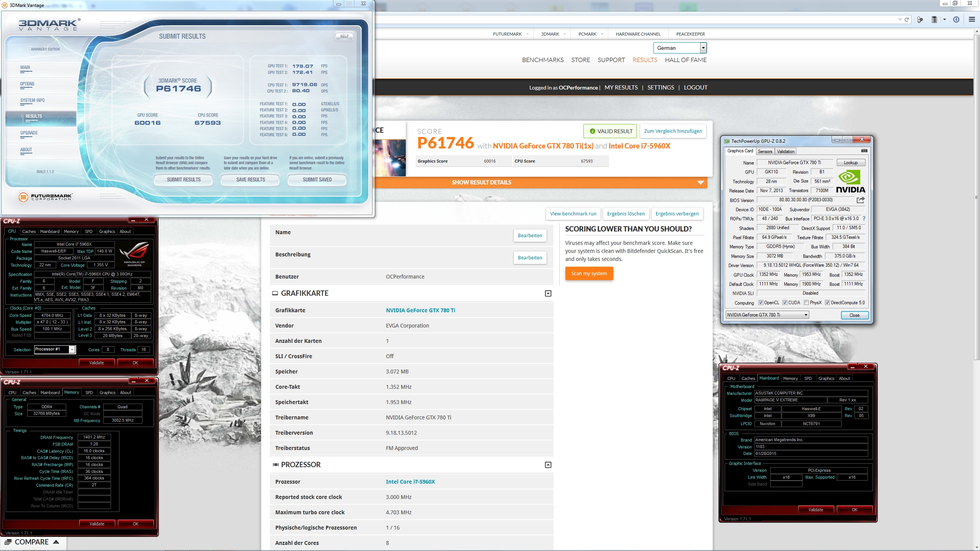Click the SUBMIT SAVED button
The image size is (980, 551).
pos(317,179)
